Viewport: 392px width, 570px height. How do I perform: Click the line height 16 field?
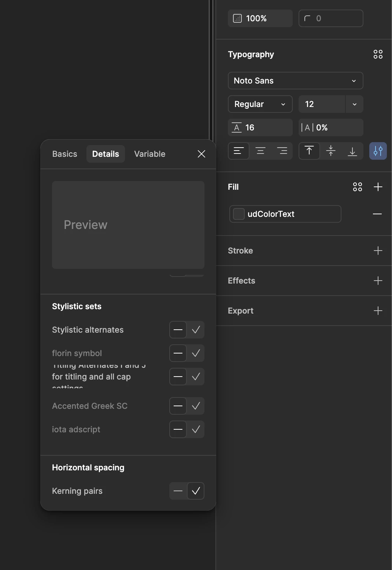click(x=260, y=127)
